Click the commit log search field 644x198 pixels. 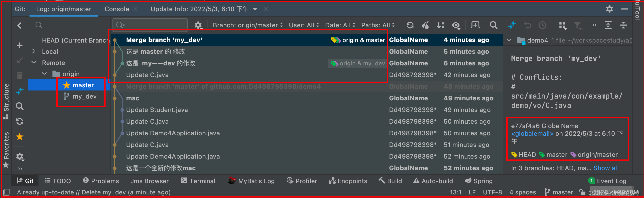tap(150, 25)
